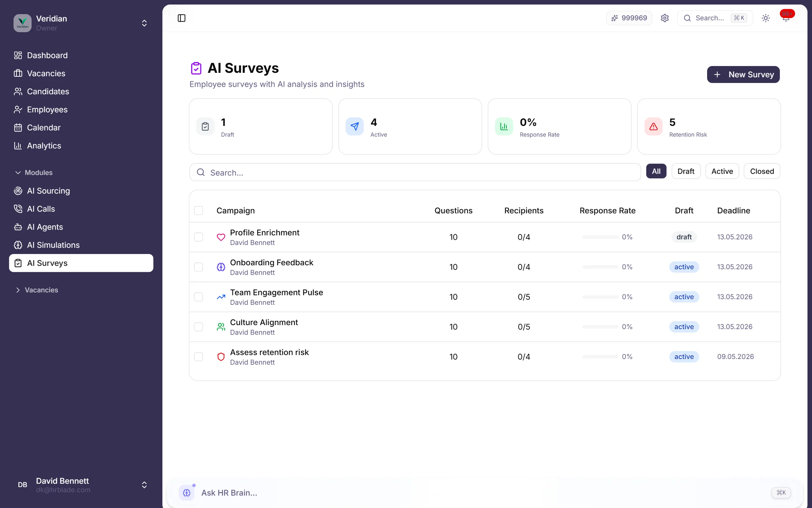Click the draft status badge for Profile Enrichment
This screenshot has height=508, width=812.
684,237
